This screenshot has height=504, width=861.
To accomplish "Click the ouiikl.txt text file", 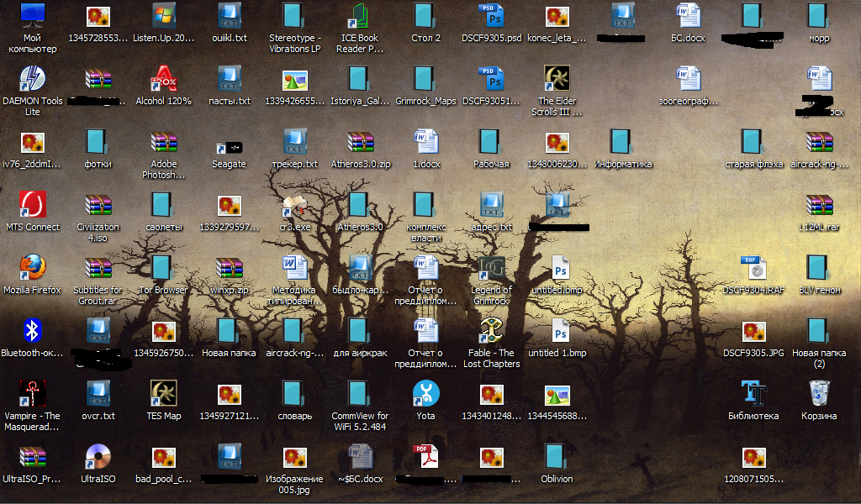I will pyautogui.click(x=230, y=16).
